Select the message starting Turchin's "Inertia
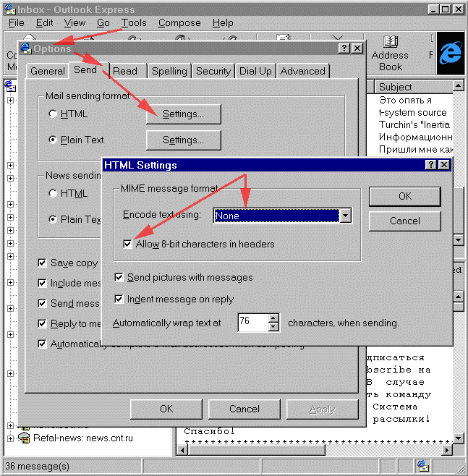 coord(414,124)
